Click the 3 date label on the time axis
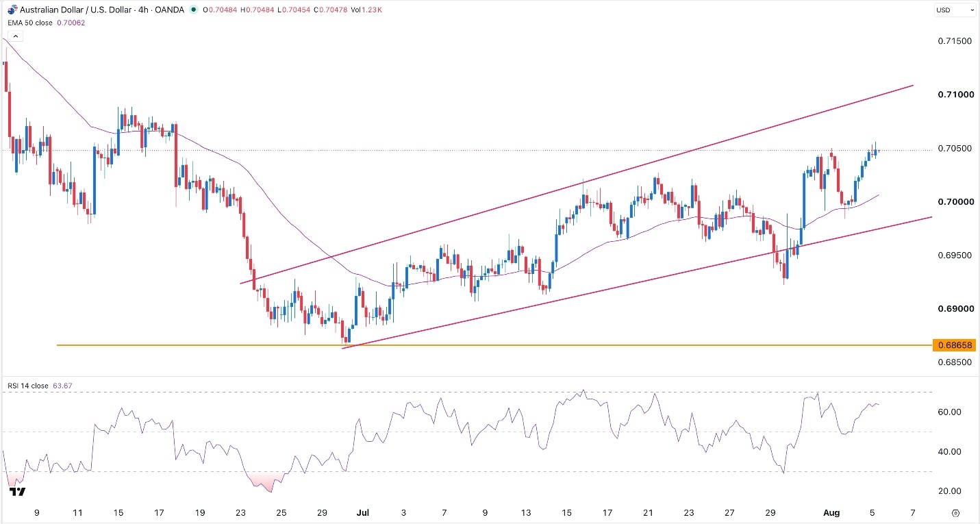Screen dimensions: 980x524 point(403,512)
